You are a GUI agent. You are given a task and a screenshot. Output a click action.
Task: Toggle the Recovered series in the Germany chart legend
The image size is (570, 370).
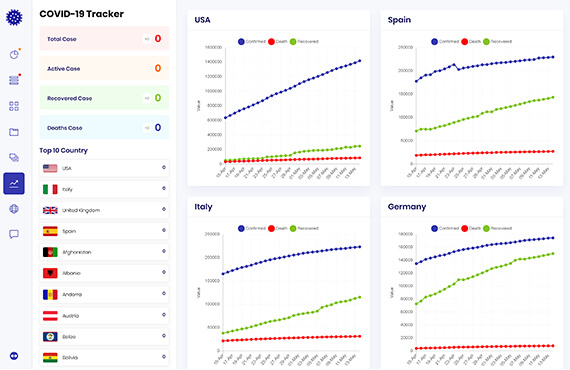click(x=497, y=228)
